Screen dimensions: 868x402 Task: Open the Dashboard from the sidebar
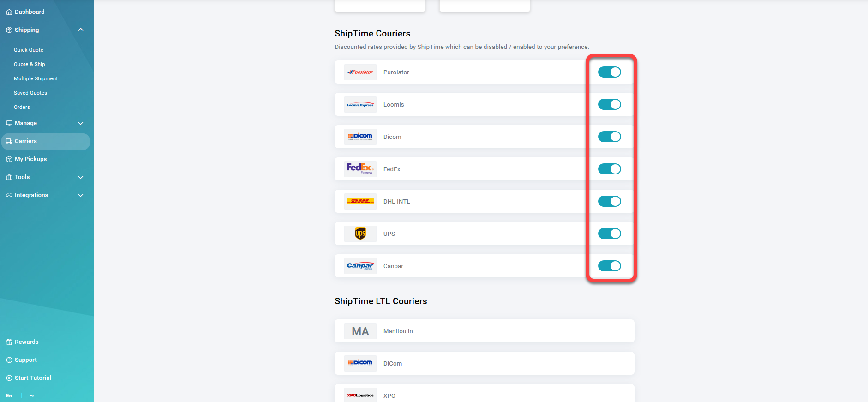(29, 12)
